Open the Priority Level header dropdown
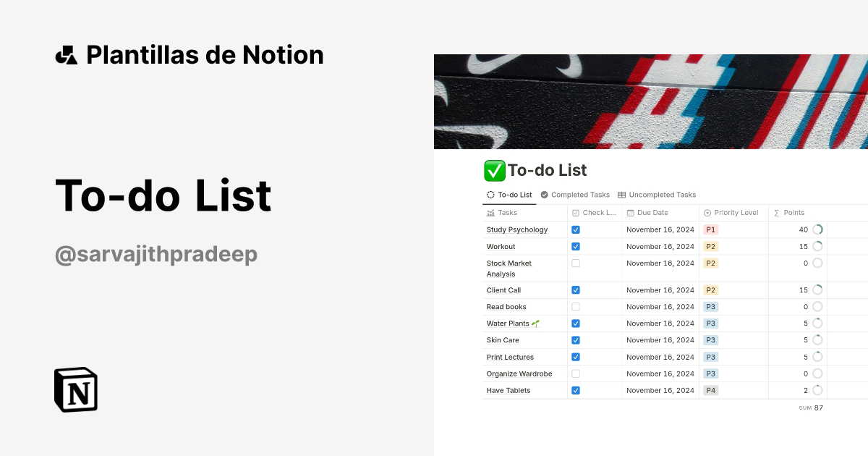Viewport: 868px width, 456px height. [732, 212]
